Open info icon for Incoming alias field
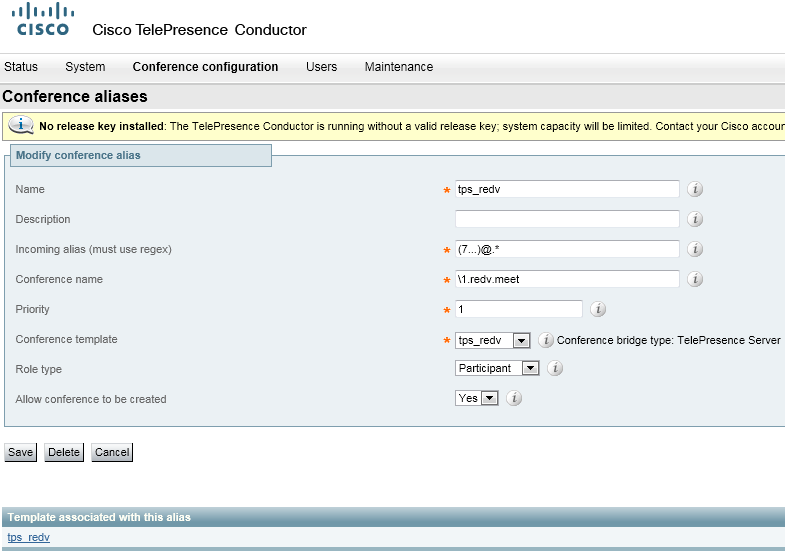The image size is (785, 554). pyautogui.click(x=695, y=249)
